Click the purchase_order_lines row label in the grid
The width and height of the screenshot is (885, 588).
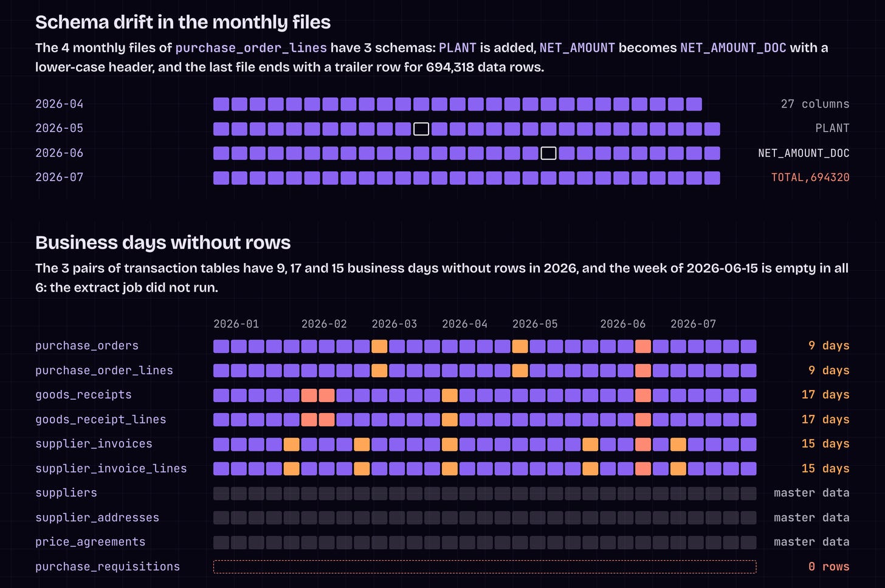point(104,371)
